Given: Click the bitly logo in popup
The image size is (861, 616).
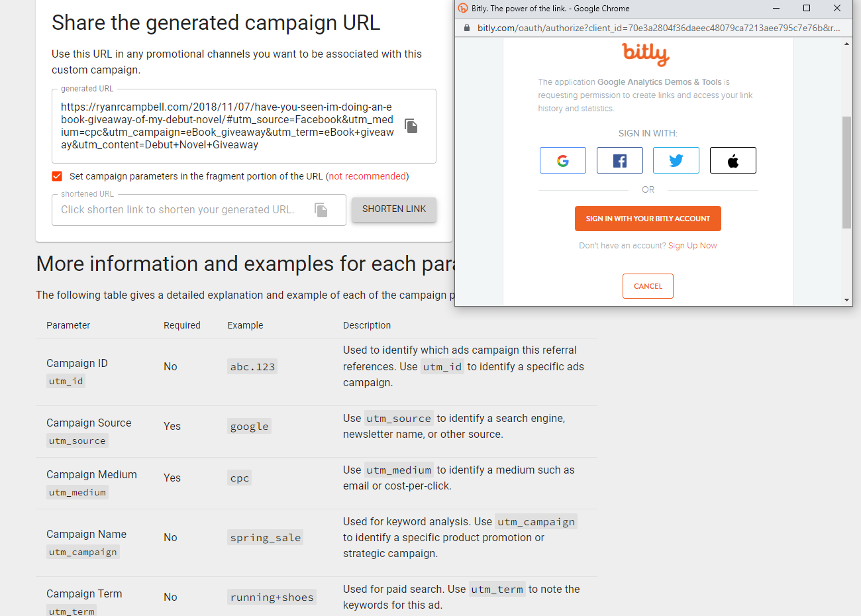Looking at the screenshot, I should tap(646, 54).
